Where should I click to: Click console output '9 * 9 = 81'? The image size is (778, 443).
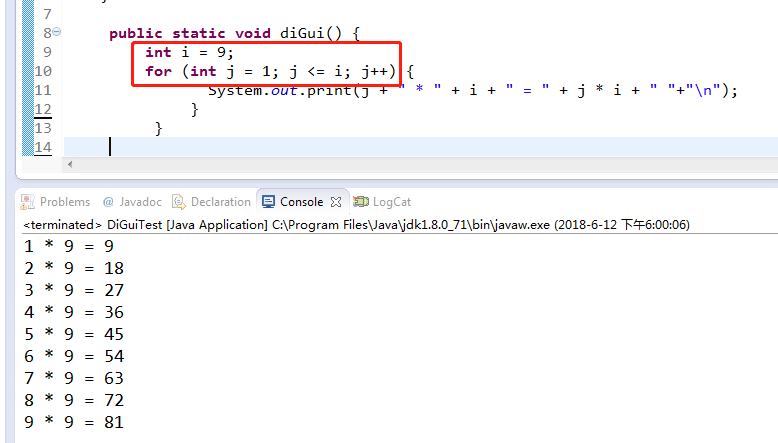pyautogui.click(x=74, y=422)
